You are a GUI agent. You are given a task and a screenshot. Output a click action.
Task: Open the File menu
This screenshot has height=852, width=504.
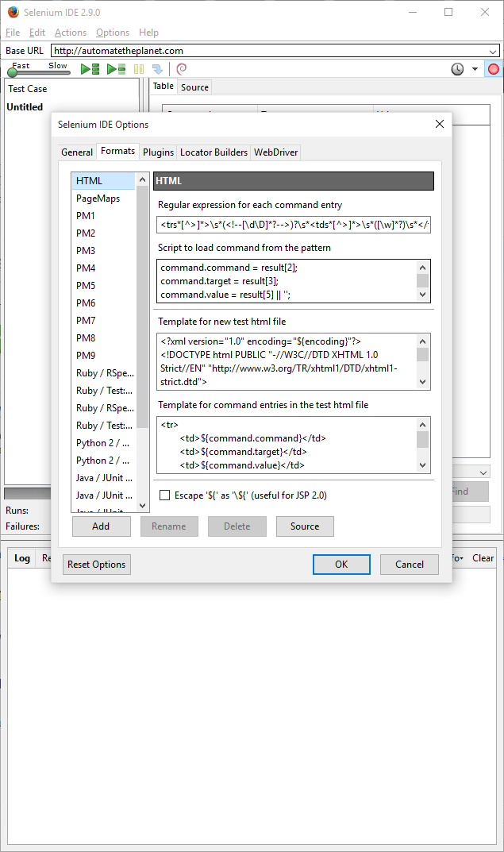coord(13,33)
